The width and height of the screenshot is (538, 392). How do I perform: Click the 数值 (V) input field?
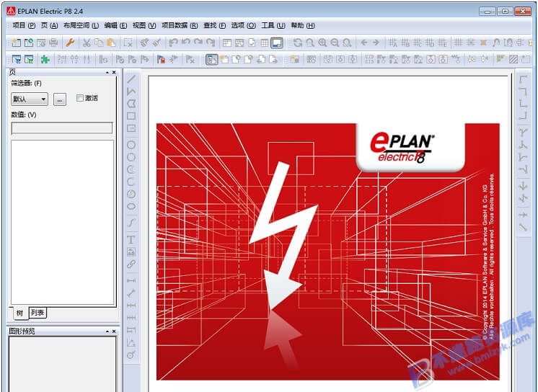(62, 128)
